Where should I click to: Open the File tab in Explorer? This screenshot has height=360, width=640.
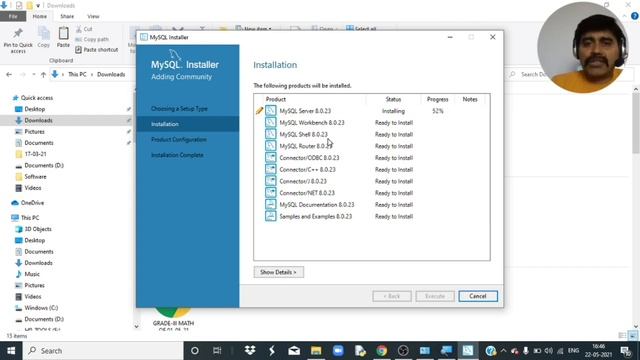click(x=13, y=16)
